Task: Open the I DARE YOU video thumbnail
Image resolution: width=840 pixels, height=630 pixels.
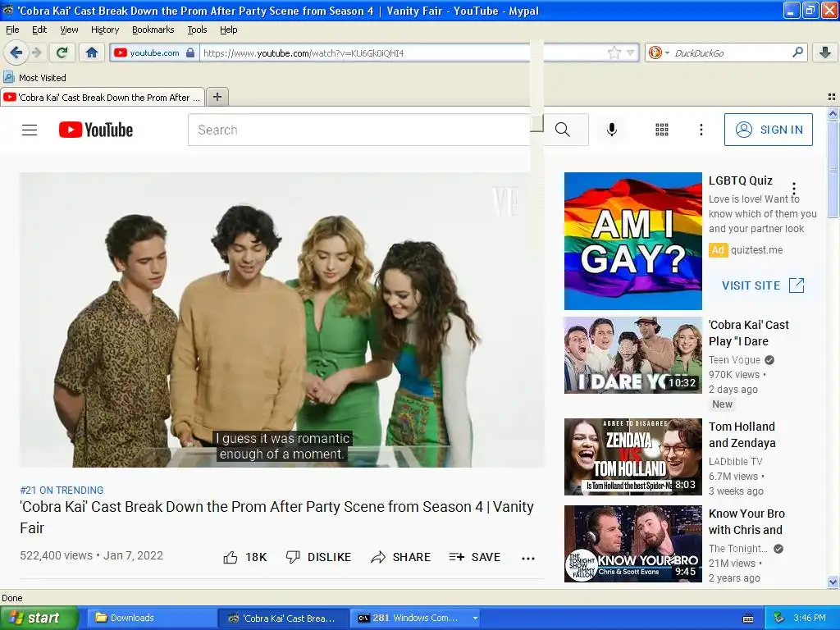Action: [632, 355]
